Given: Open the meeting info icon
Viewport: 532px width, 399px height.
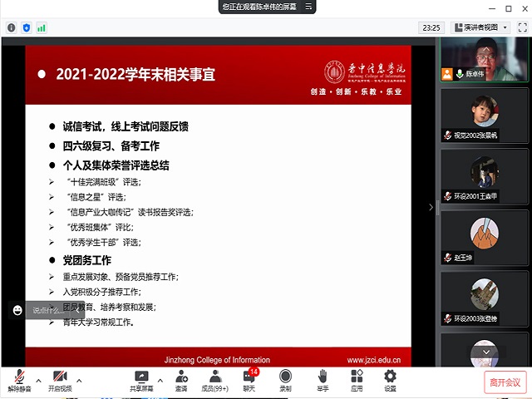Looking at the screenshot, I should click(x=11, y=27).
